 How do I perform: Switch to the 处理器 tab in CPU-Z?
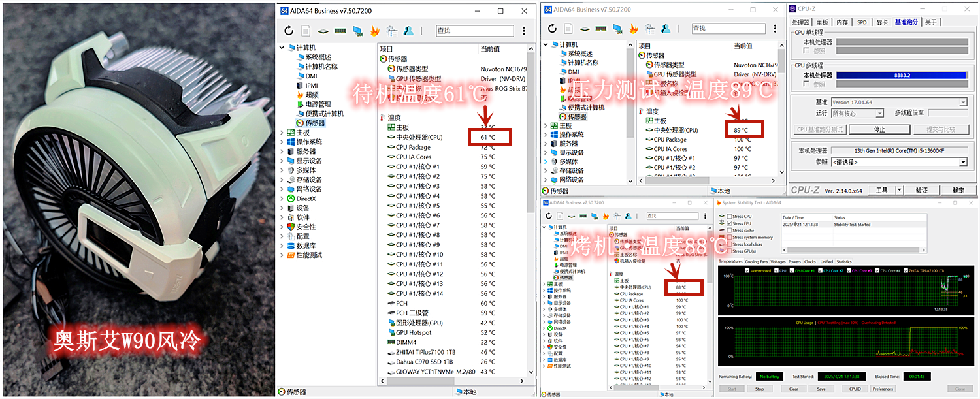click(x=801, y=22)
